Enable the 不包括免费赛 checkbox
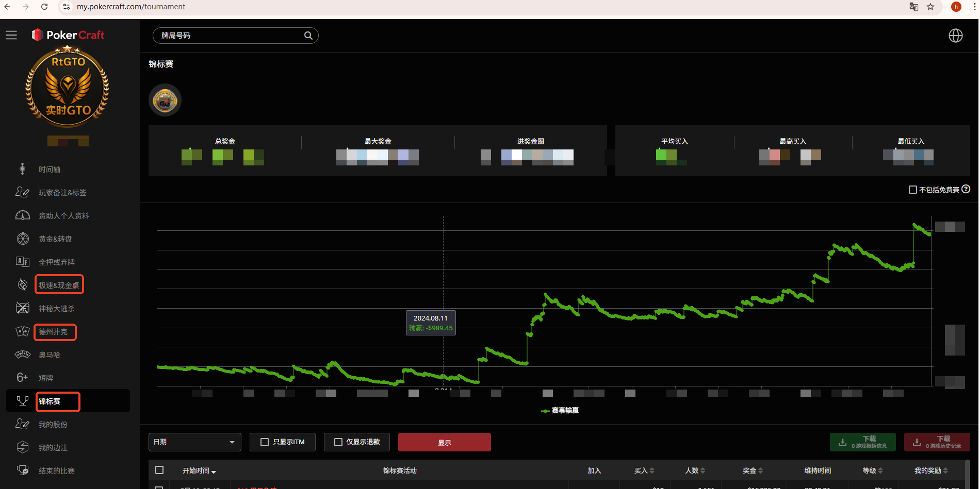 913,189
